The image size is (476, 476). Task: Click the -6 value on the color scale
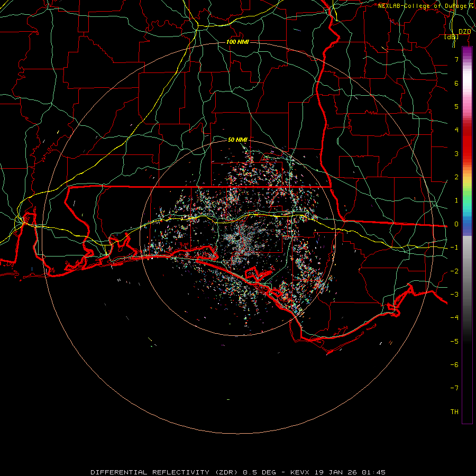coord(454,365)
